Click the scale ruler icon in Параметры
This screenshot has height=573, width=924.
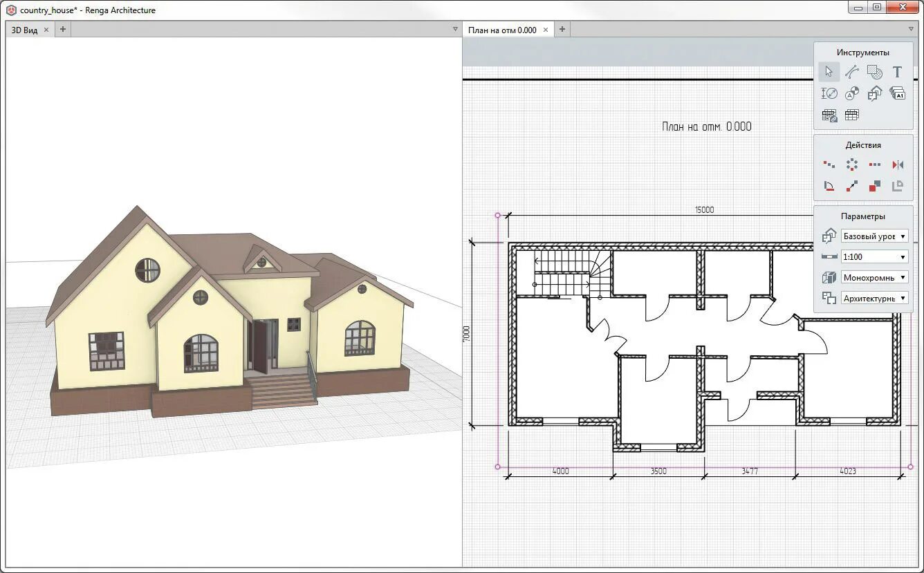click(829, 256)
